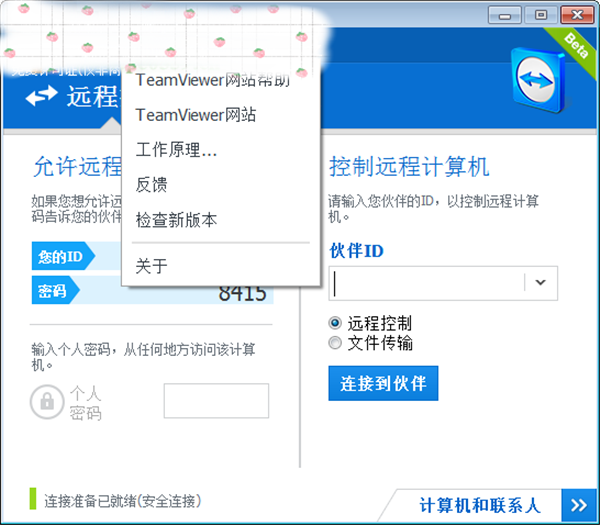600x525 pixels.
Task: Click the remote control arrows icon
Action: click(42, 96)
